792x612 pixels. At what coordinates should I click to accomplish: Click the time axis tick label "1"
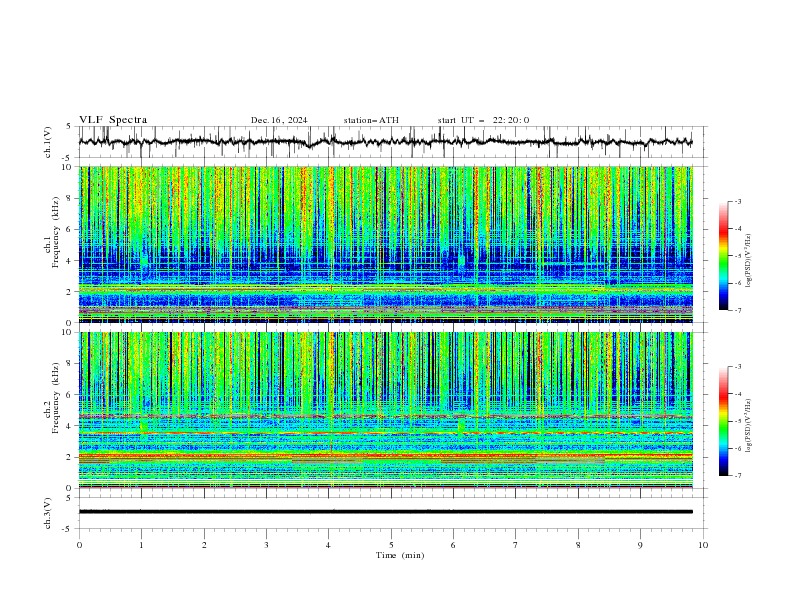click(141, 545)
